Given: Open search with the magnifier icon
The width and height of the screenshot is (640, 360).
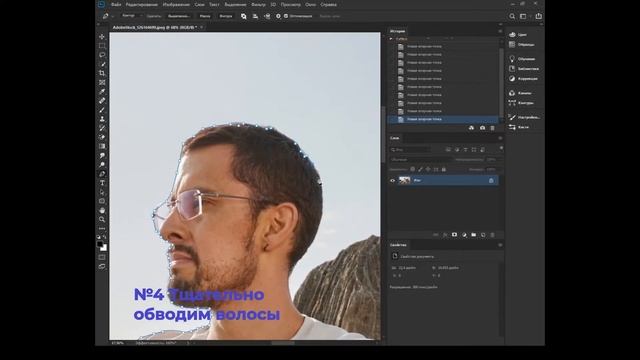Looking at the screenshot, I should tap(512, 16).
